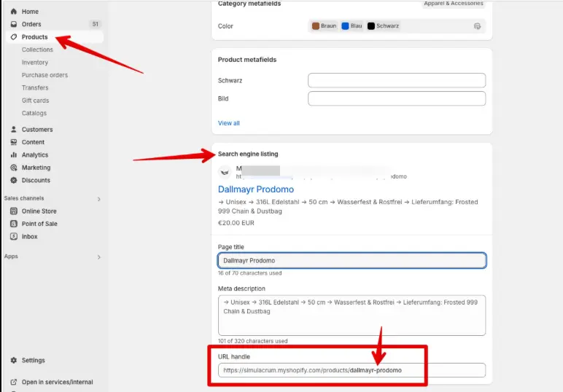Click the Orders count badge 51
This screenshot has width=563, height=392.
click(95, 24)
